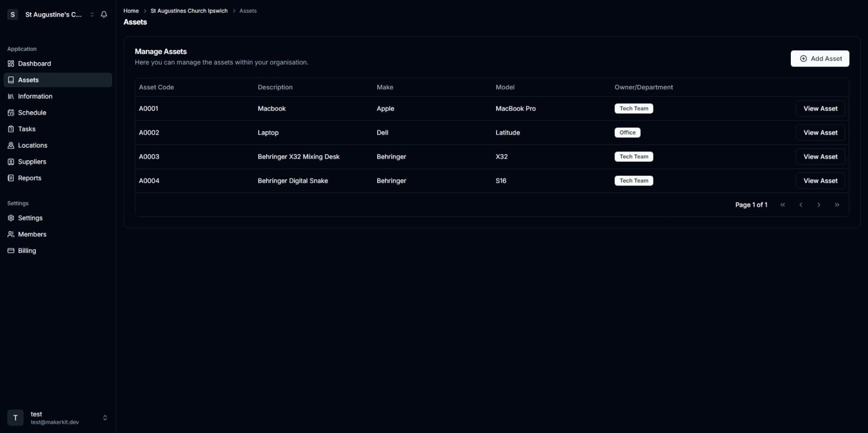Open the Schedule section

point(58,113)
